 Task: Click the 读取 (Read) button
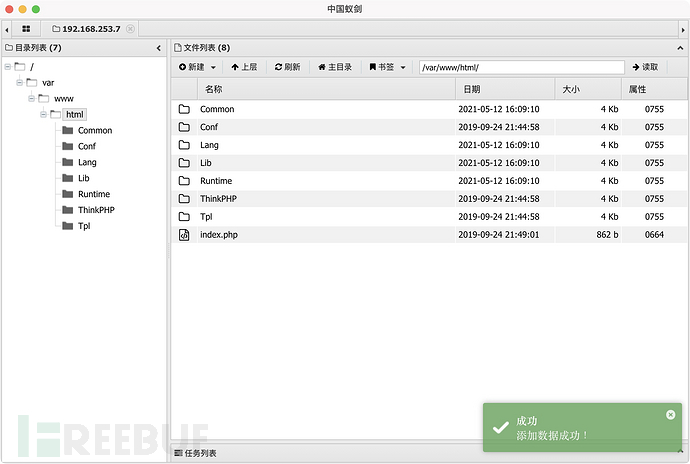pos(645,67)
